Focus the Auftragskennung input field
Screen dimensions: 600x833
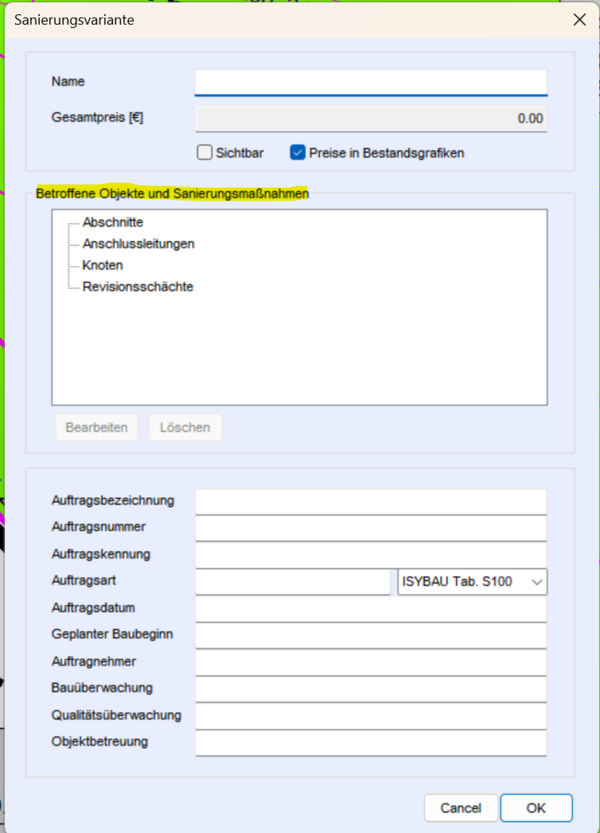coord(371,554)
